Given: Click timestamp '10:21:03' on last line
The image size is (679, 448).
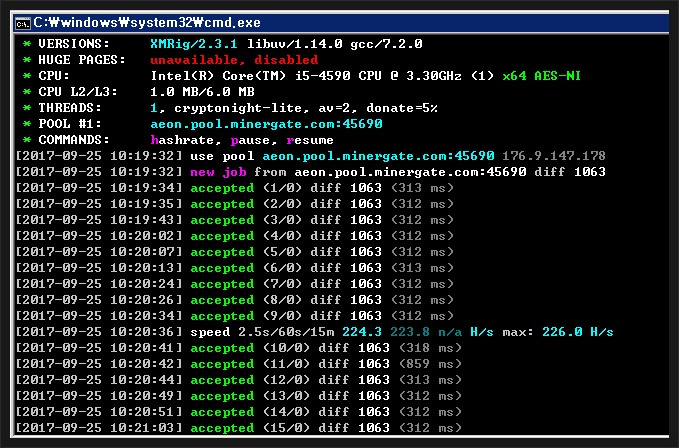Looking at the screenshot, I should 142,428.
